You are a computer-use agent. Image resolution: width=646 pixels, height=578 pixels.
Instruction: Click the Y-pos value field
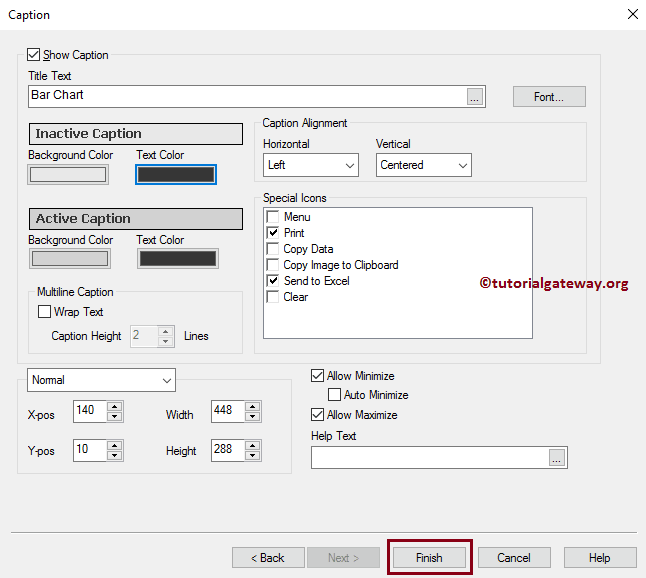coord(90,450)
